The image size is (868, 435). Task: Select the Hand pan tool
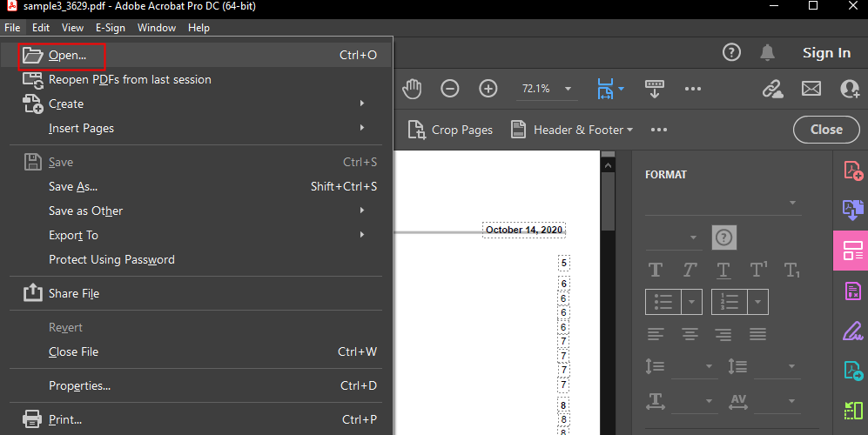pyautogui.click(x=411, y=89)
